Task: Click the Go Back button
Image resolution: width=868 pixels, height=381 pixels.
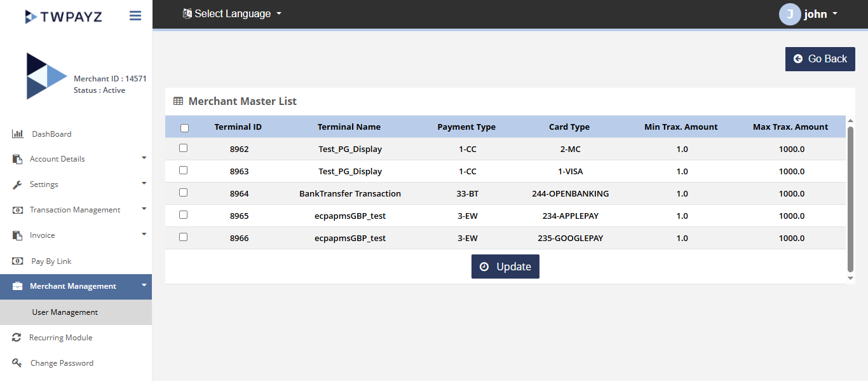Action: tap(820, 59)
